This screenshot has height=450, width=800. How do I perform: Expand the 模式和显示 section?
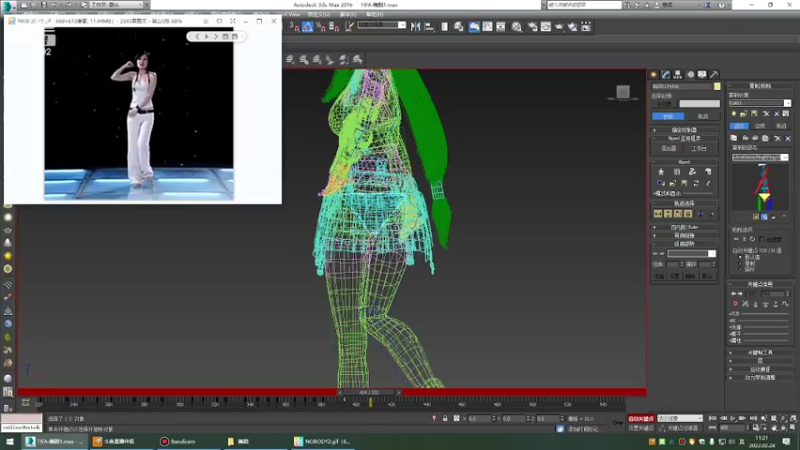pos(684,193)
